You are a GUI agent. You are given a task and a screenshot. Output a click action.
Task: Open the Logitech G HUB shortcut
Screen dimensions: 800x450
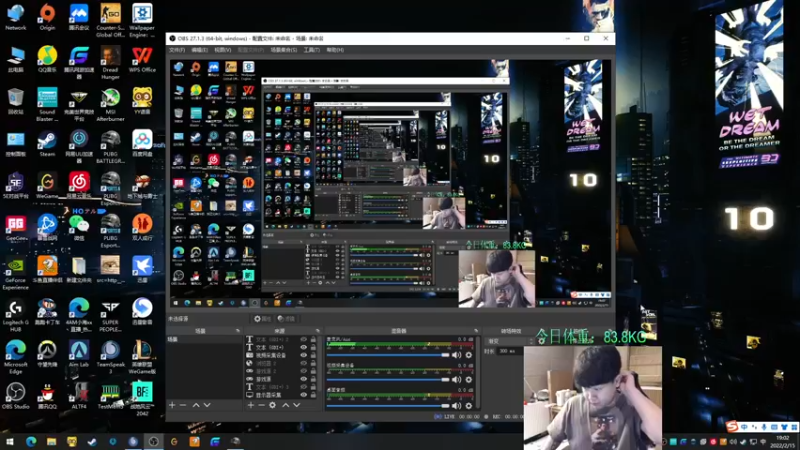point(15,315)
